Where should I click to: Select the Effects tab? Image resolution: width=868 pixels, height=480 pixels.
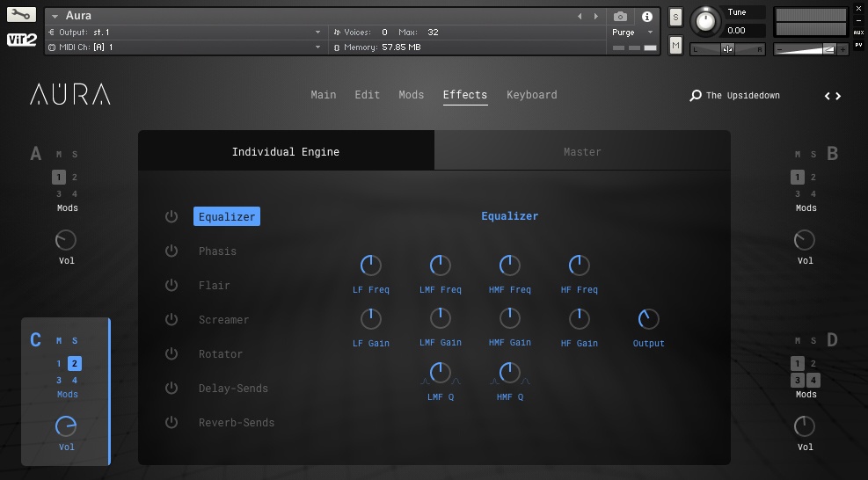click(x=465, y=95)
